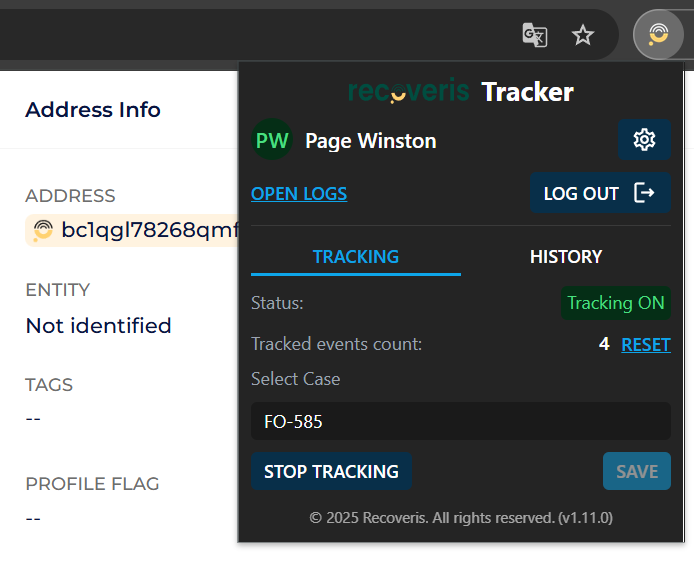Switch to the History tab
The image size is (694, 561).
(x=566, y=257)
